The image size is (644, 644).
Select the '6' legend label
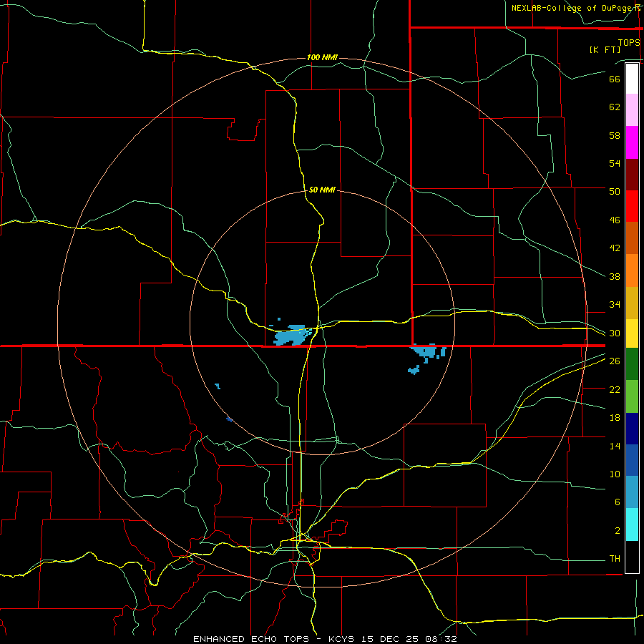point(617,502)
